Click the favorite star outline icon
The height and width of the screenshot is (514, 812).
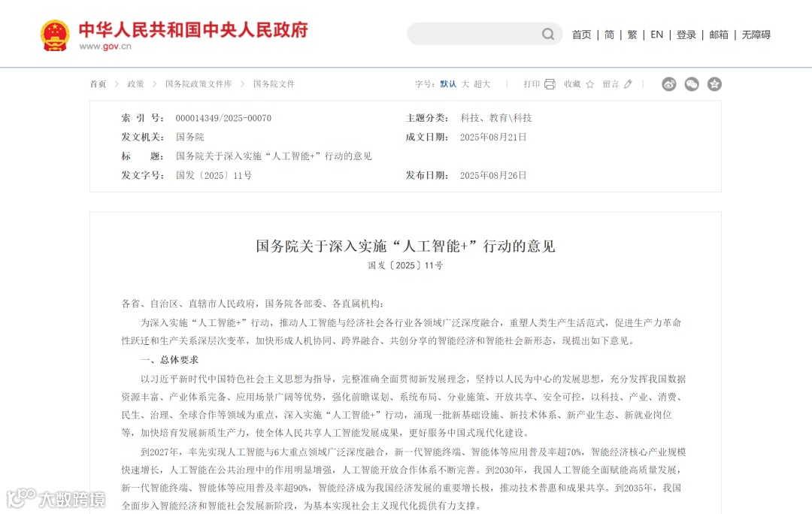pyautogui.click(x=590, y=84)
